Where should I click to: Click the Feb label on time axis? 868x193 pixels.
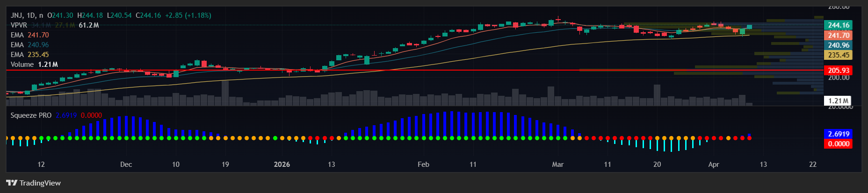[x=423, y=164]
